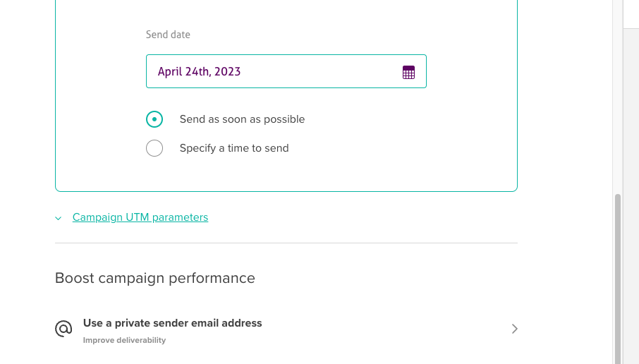
Task: Open 'Use a private sender email address'
Action: pyautogui.click(x=172, y=323)
